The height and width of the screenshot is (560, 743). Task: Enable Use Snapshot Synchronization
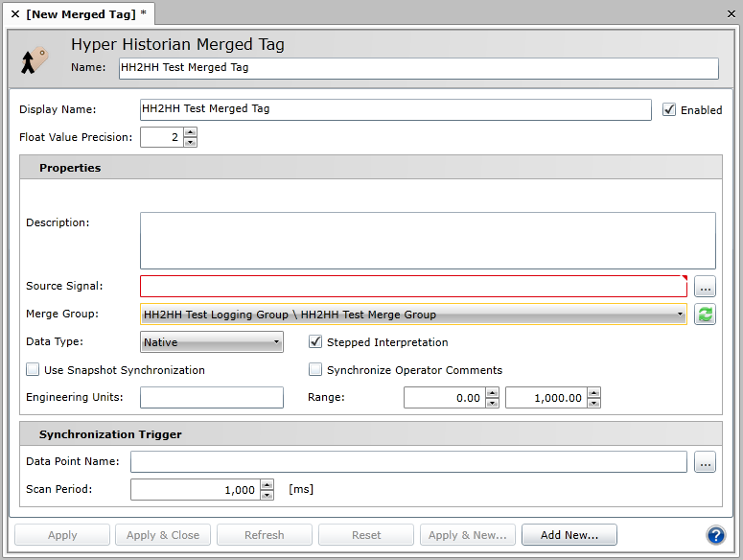click(x=34, y=370)
